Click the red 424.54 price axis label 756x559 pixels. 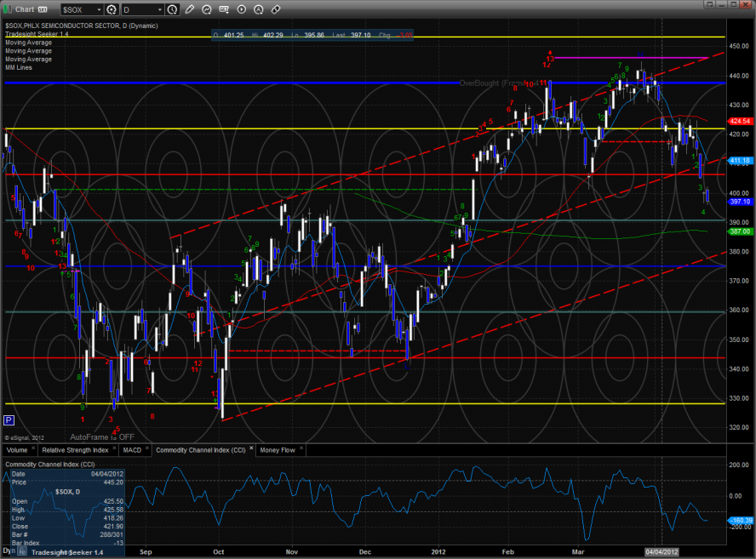[x=739, y=122]
